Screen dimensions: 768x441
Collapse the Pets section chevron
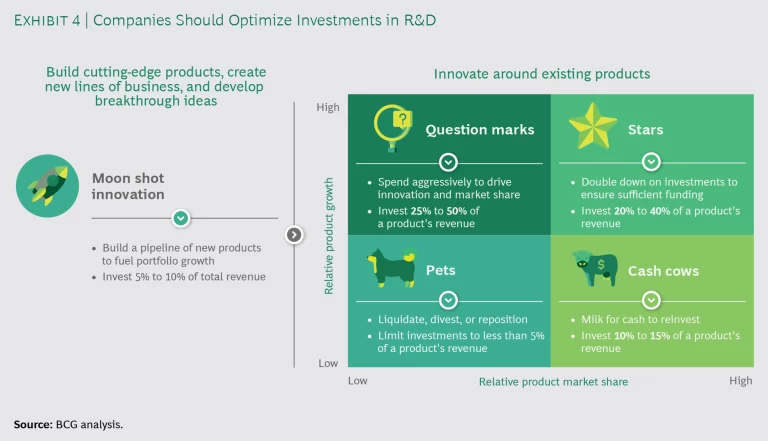448,300
